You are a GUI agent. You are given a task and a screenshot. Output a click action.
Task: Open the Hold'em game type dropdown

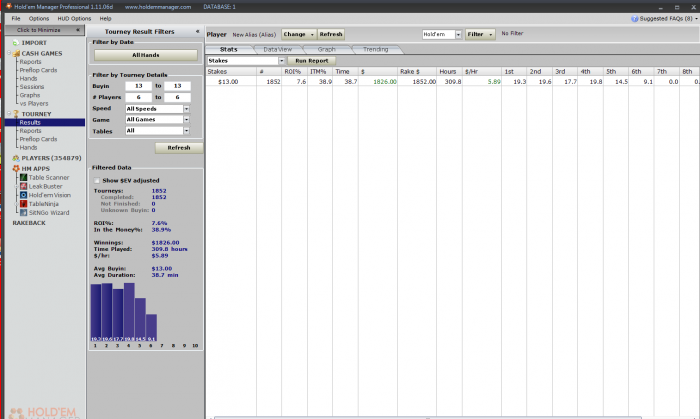458,34
